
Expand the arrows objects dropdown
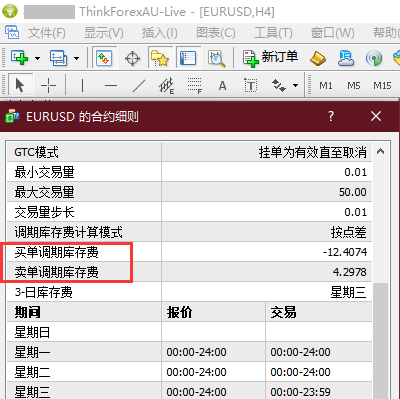point(295,86)
